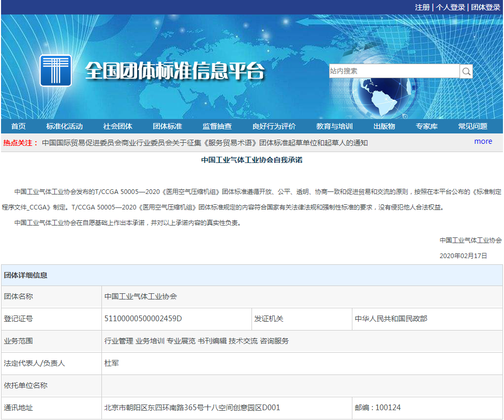Click the 中国工业气体工业协会 signature above the date

(x=470, y=241)
